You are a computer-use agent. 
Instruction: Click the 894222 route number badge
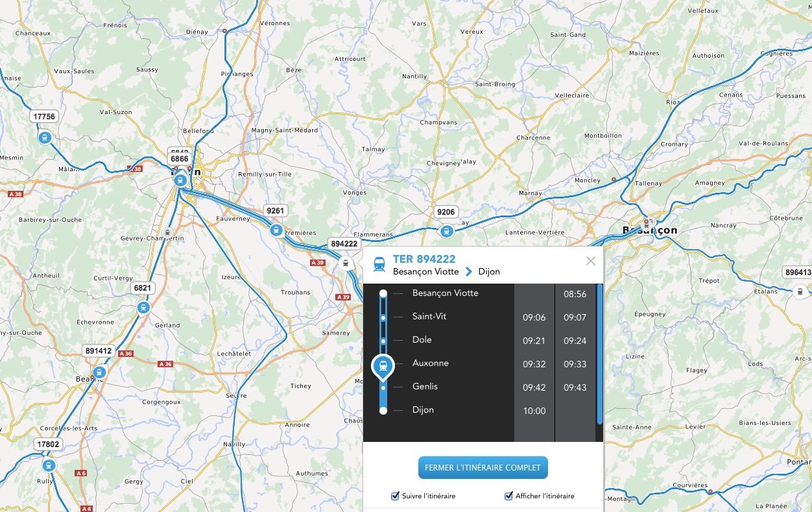tap(344, 244)
